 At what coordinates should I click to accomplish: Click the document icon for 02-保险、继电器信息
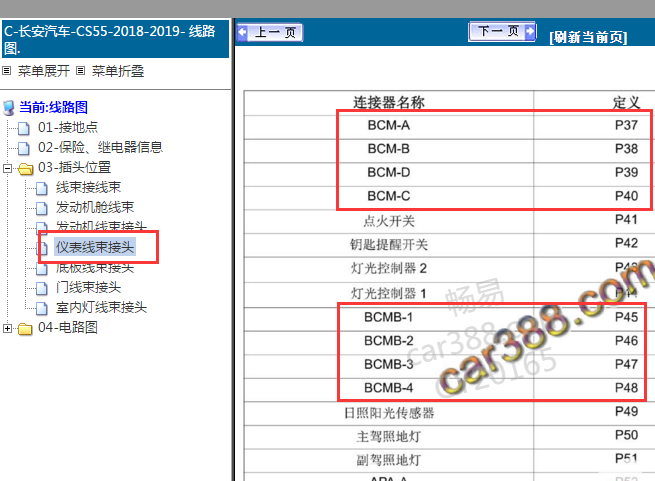[x=24, y=148]
